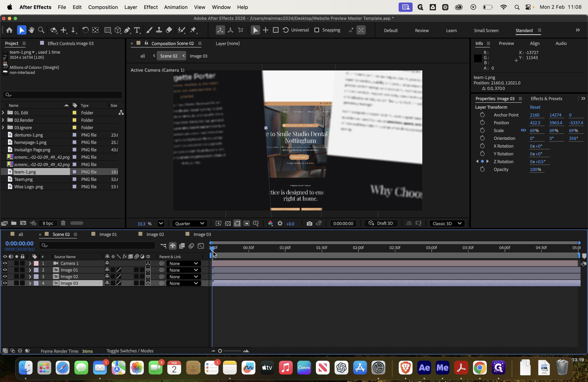The width and height of the screenshot is (588, 382).
Task: Hide the Image 01 layer
Action: [5, 270]
